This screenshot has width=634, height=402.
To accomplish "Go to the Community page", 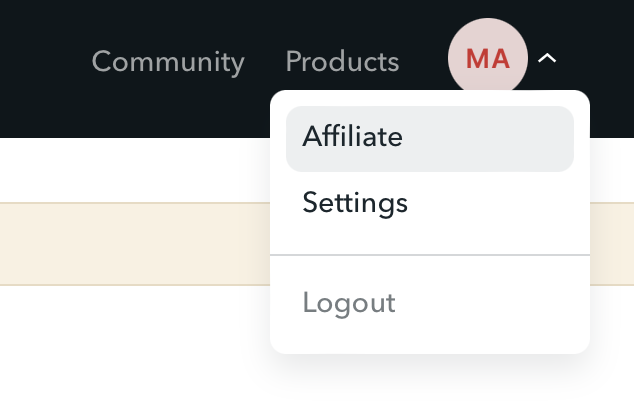I will [x=168, y=62].
